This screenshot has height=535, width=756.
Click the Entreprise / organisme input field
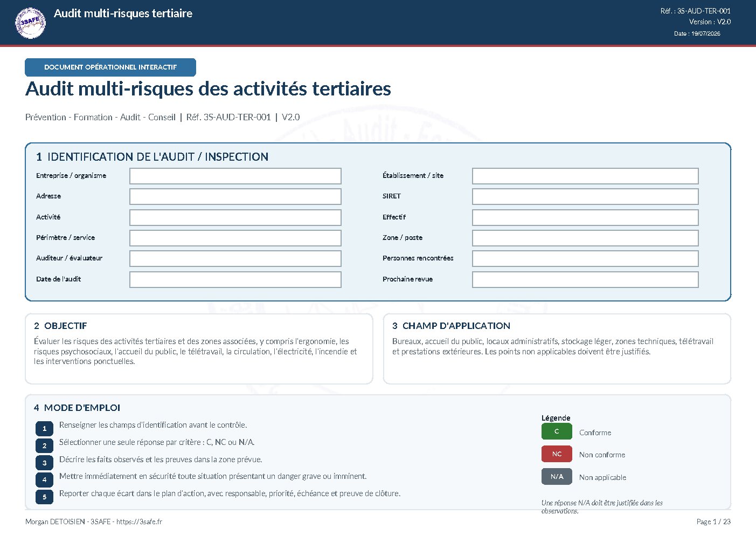click(x=235, y=176)
